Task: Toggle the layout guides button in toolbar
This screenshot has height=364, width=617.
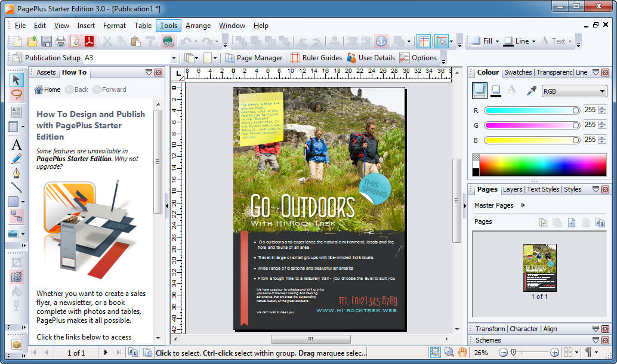Action: (424, 41)
